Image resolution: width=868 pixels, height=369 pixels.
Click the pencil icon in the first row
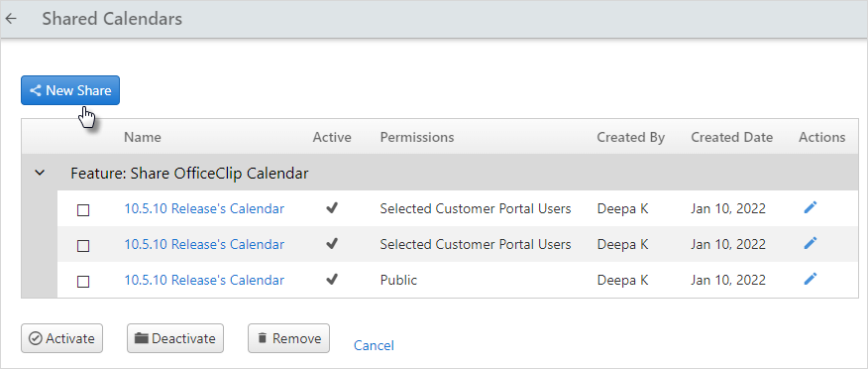(810, 207)
